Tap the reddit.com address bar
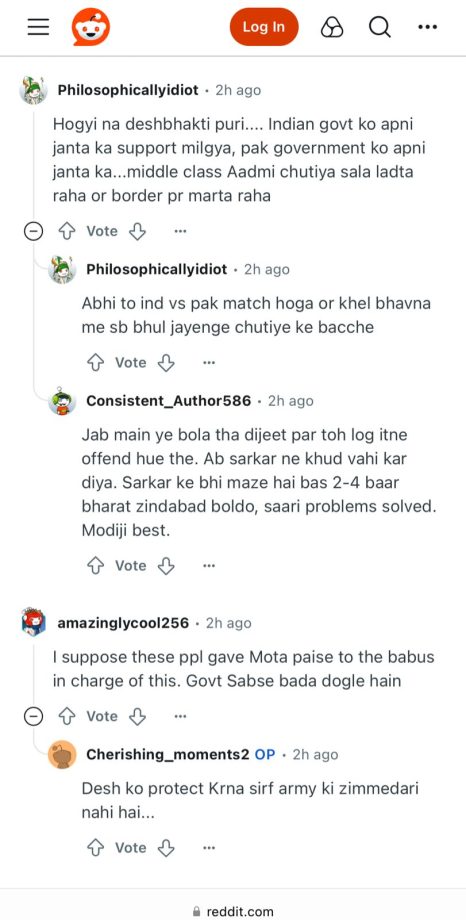This screenshot has height=920, width=466. [x=233, y=911]
